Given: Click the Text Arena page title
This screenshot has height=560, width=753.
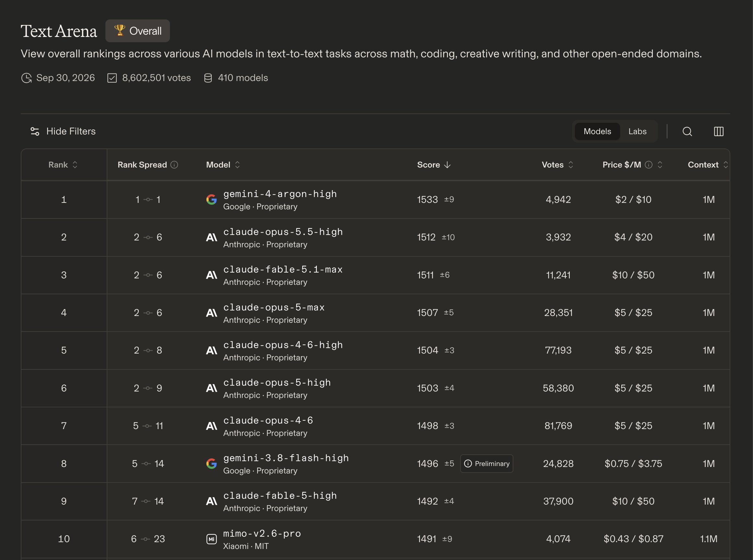Looking at the screenshot, I should [59, 31].
